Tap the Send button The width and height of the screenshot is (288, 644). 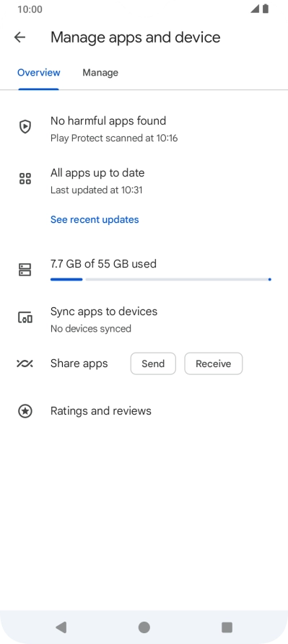click(x=153, y=363)
